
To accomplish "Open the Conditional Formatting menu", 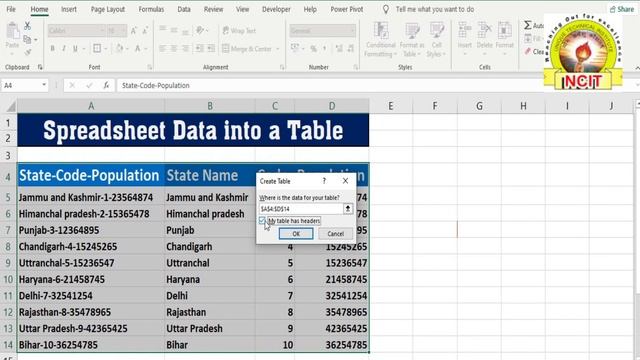I will [381, 40].
